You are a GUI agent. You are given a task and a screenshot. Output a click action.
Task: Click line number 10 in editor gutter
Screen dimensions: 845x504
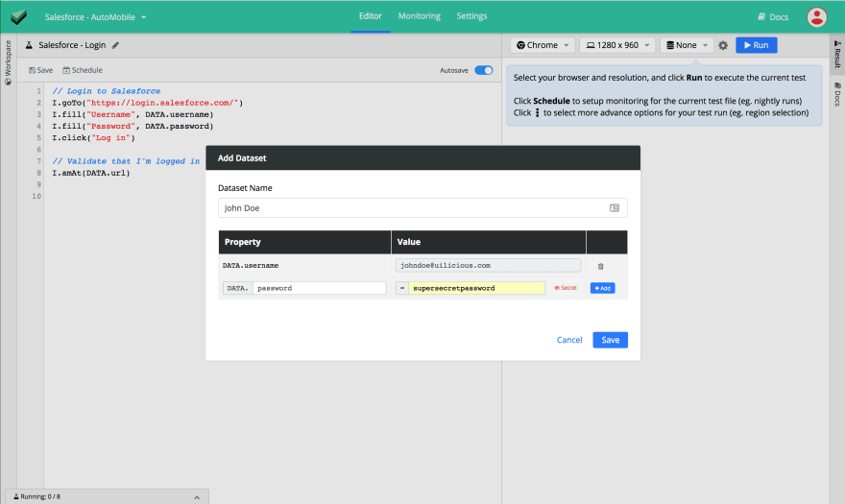point(36,196)
